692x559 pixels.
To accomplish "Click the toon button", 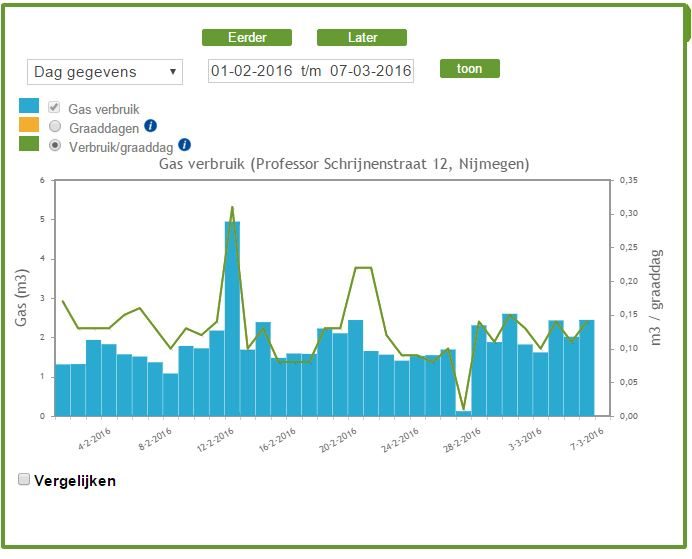I will [470, 68].
